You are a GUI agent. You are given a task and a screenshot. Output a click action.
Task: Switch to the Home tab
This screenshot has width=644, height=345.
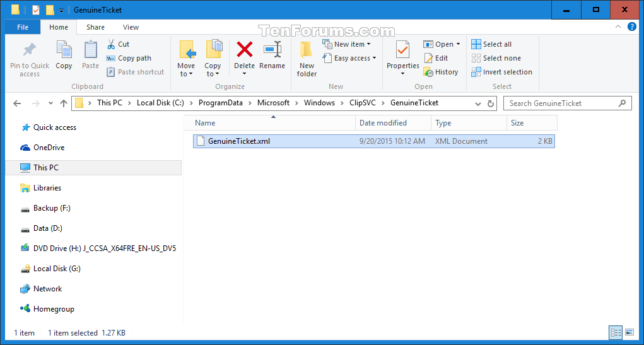tap(59, 27)
